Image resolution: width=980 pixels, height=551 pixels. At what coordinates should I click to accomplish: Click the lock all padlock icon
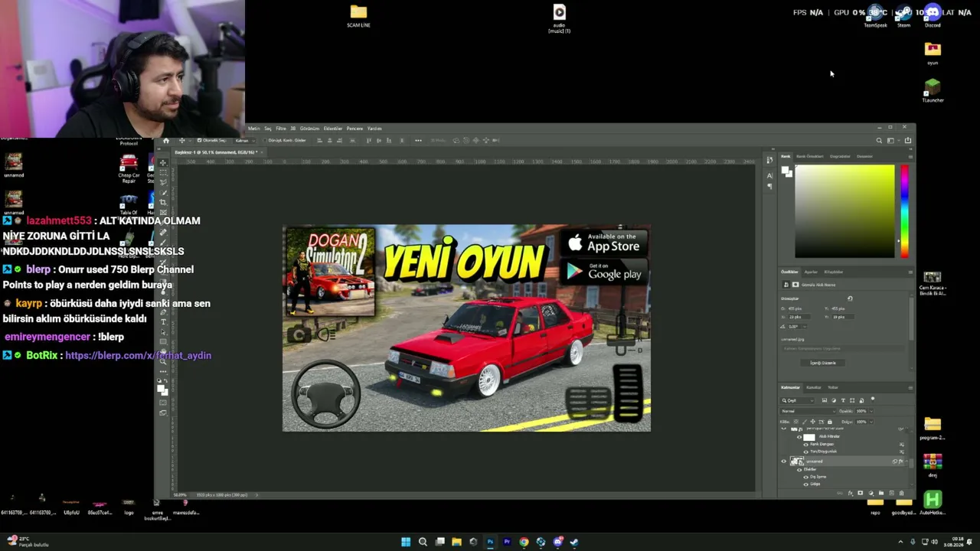(x=829, y=422)
